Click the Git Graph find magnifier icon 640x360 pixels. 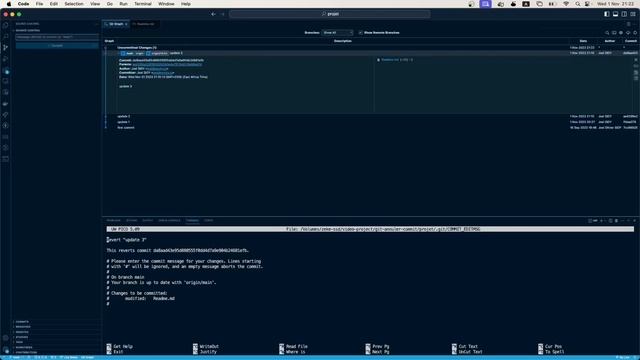pos(607,33)
